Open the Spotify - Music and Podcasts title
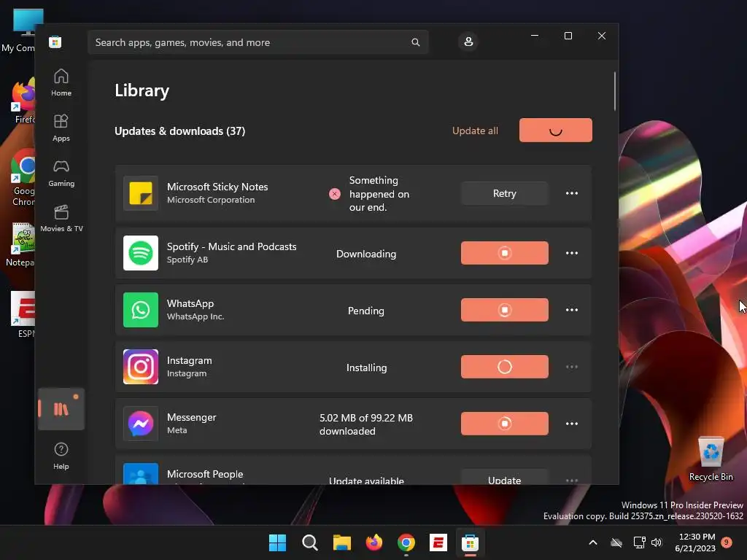747x560 pixels. tap(231, 246)
